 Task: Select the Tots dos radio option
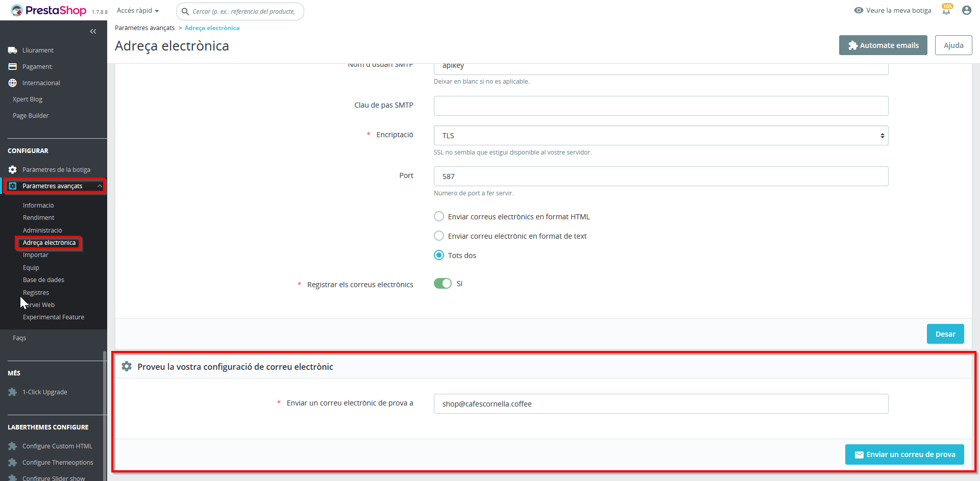pos(439,255)
